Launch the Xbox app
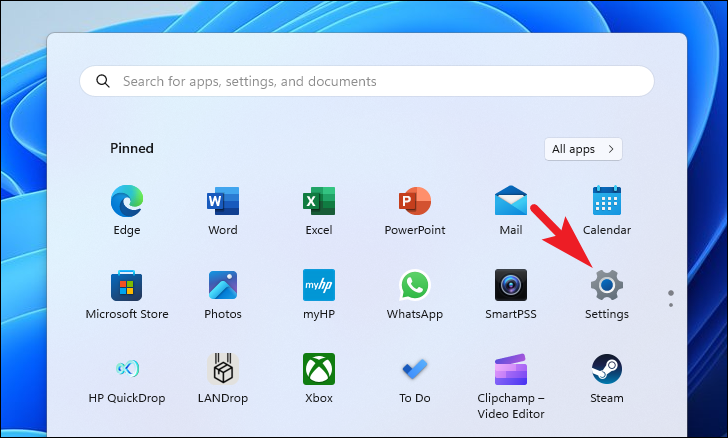 [319, 369]
